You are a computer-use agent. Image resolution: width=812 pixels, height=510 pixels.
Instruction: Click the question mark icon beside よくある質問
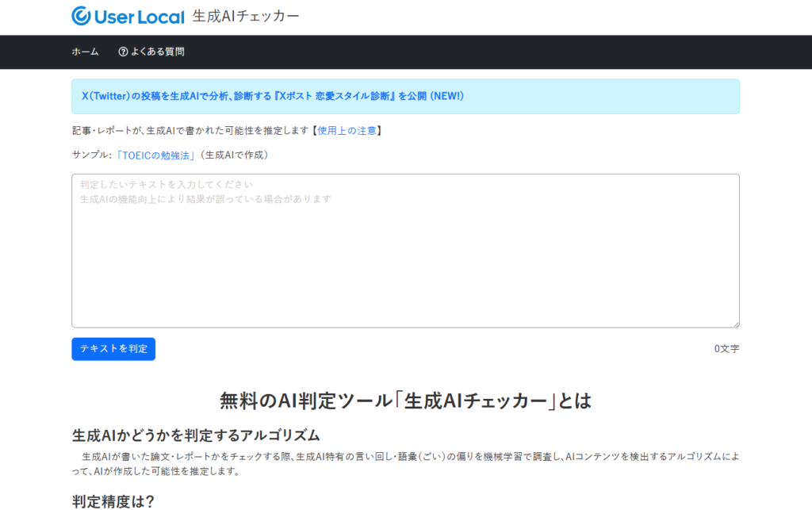(123, 52)
